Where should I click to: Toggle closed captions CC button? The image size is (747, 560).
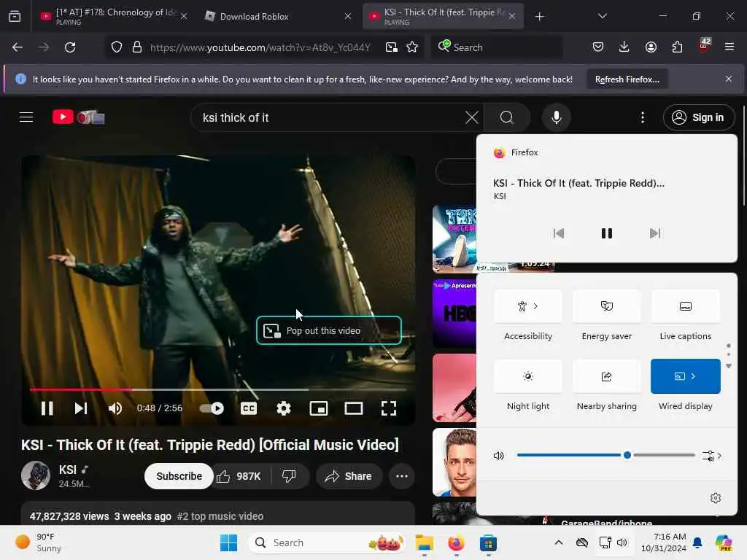(249, 408)
